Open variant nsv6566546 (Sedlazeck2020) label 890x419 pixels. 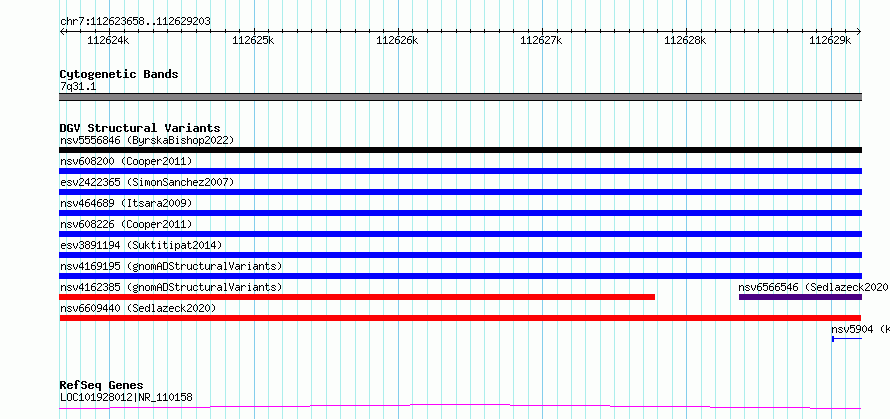(x=813, y=287)
